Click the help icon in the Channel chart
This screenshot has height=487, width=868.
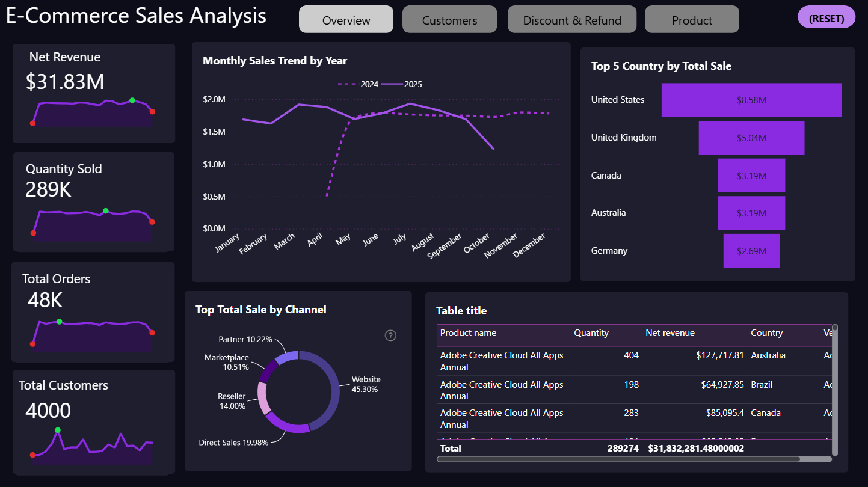(390, 335)
